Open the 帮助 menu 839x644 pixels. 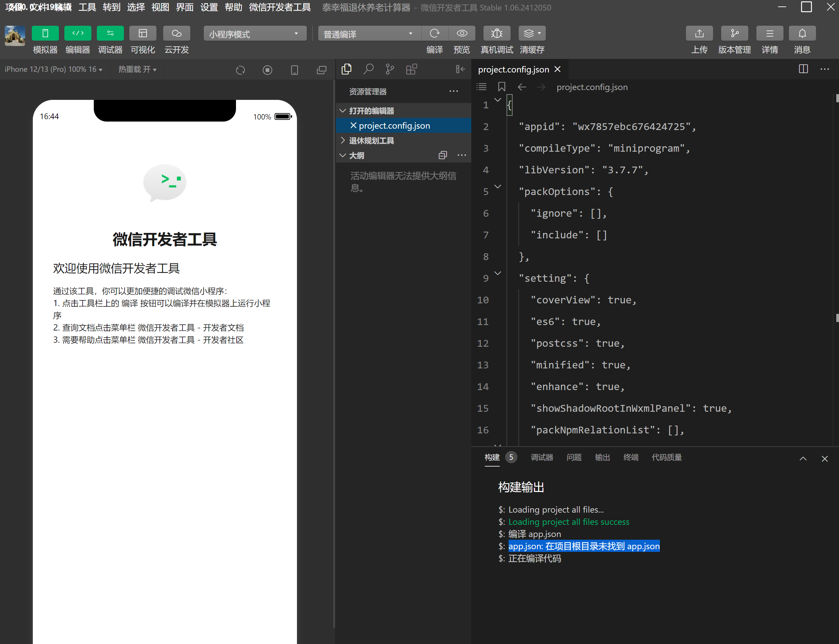point(233,7)
